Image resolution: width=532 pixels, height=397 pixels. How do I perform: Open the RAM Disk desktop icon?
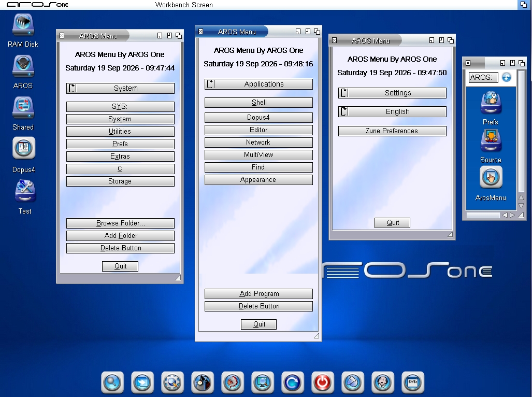point(23,25)
